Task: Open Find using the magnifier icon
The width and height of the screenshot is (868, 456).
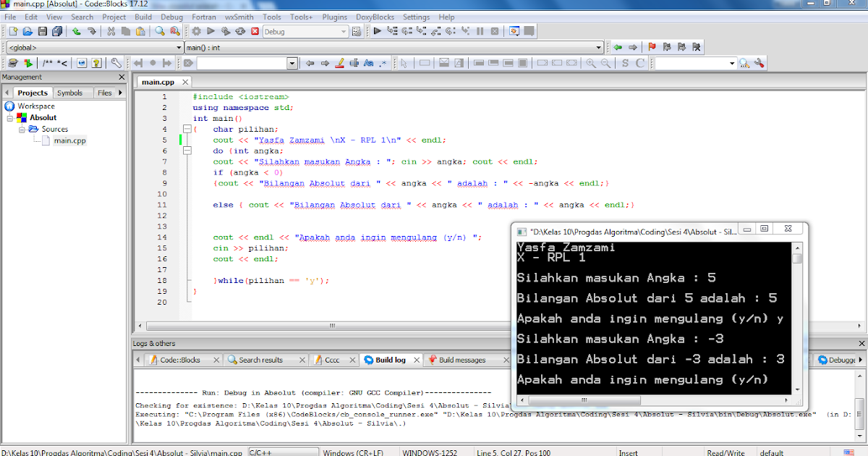Action: click(x=160, y=31)
